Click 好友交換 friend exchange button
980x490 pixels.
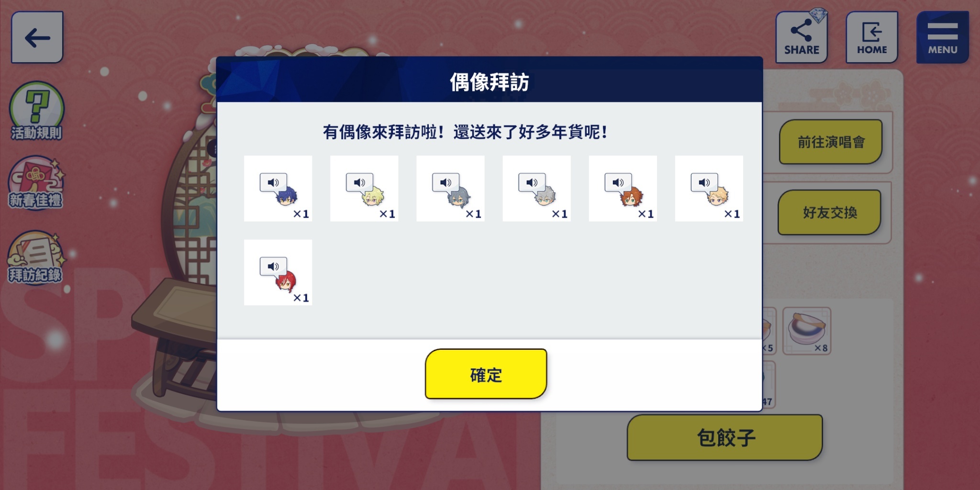830,212
